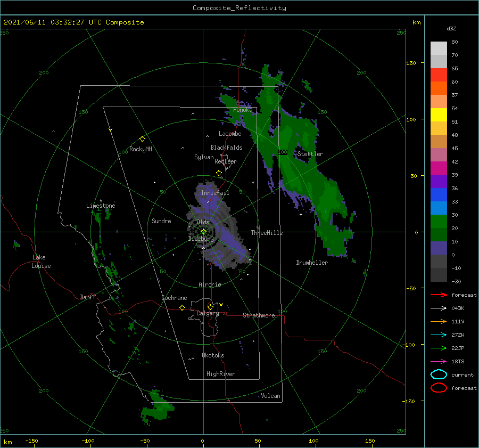The width and height of the screenshot is (479, 448).
Task: Click the magenta 18TS arrow icon
Action: click(x=439, y=362)
